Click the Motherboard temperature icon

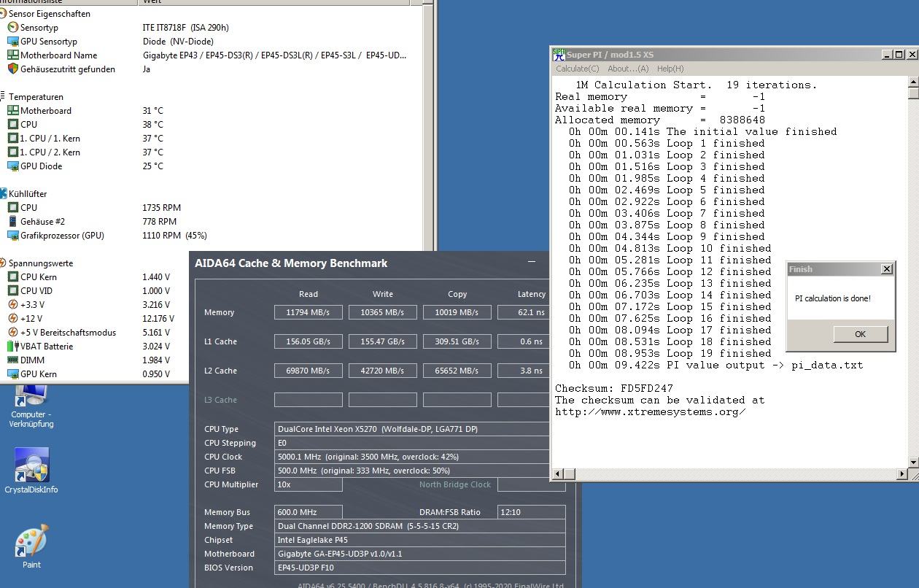point(15,110)
